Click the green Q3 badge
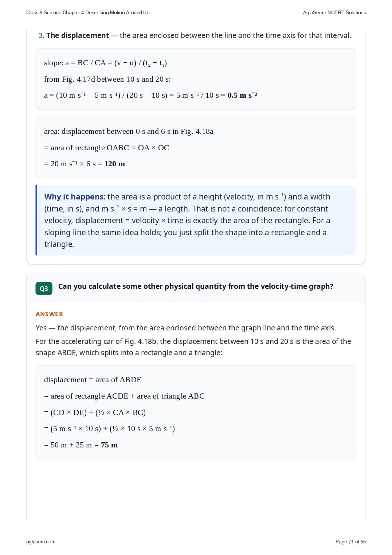 (44, 288)
